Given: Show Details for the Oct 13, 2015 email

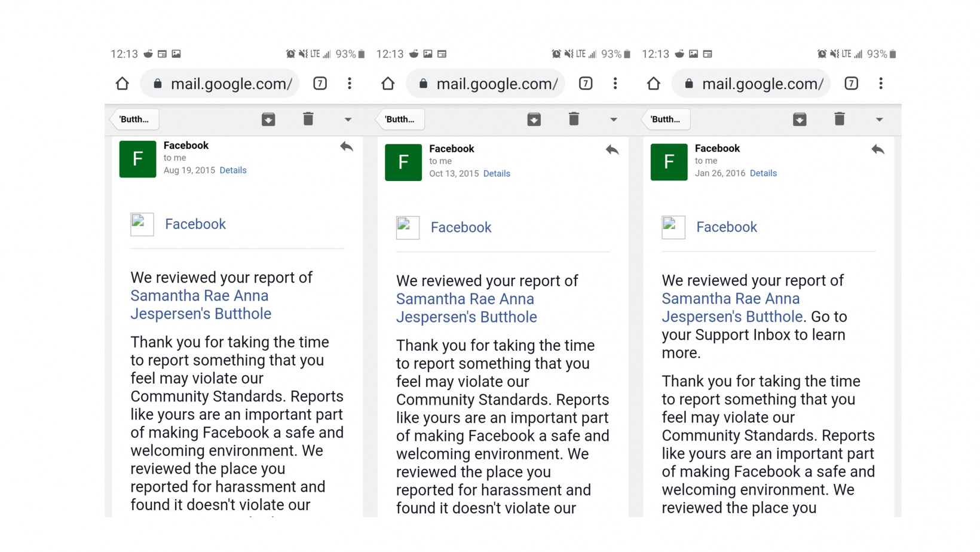Looking at the screenshot, I should click(497, 174).
